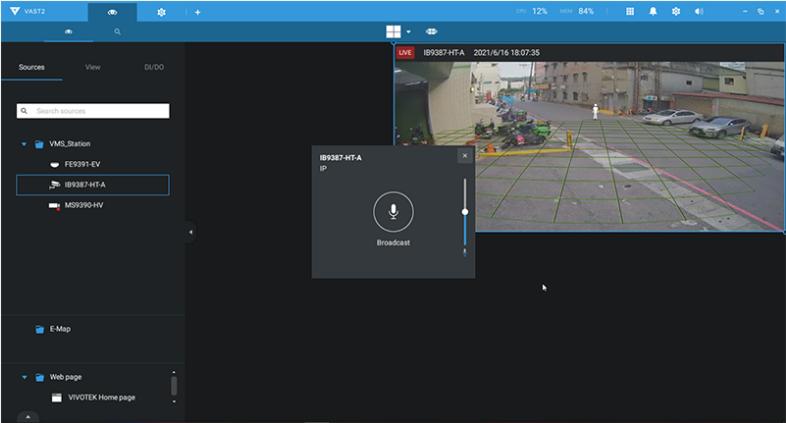Add a new tab with plus icon
The height and width of the screenshot is (423, 786).
197,12
